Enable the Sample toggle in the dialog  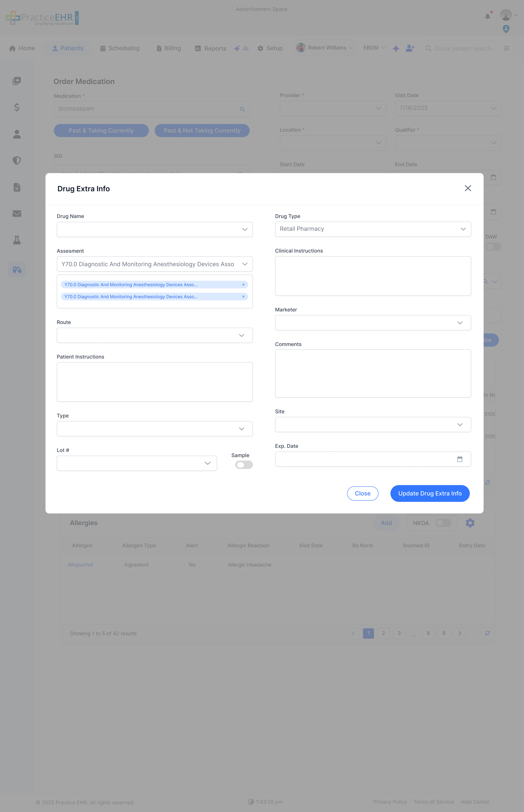tap(244, 465)
